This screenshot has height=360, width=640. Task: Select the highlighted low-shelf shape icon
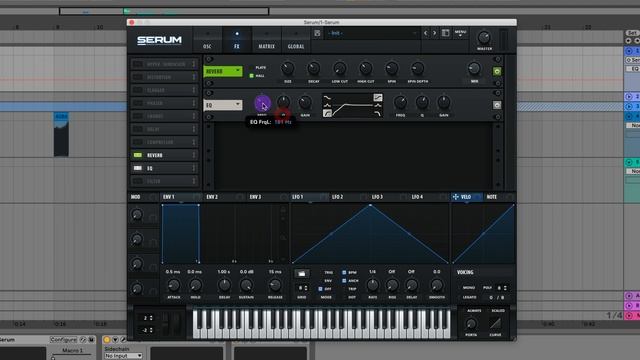point(327,113)
